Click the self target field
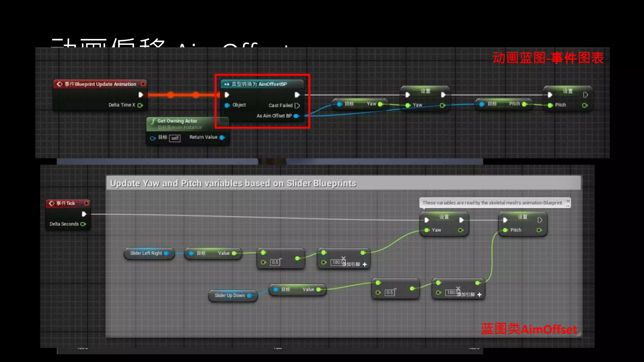 click(x=175, y=138)
